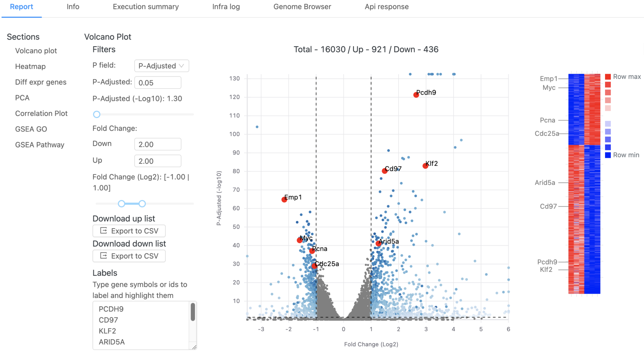
Task: Click the labels box resize handle
Action: coord(194,347)
